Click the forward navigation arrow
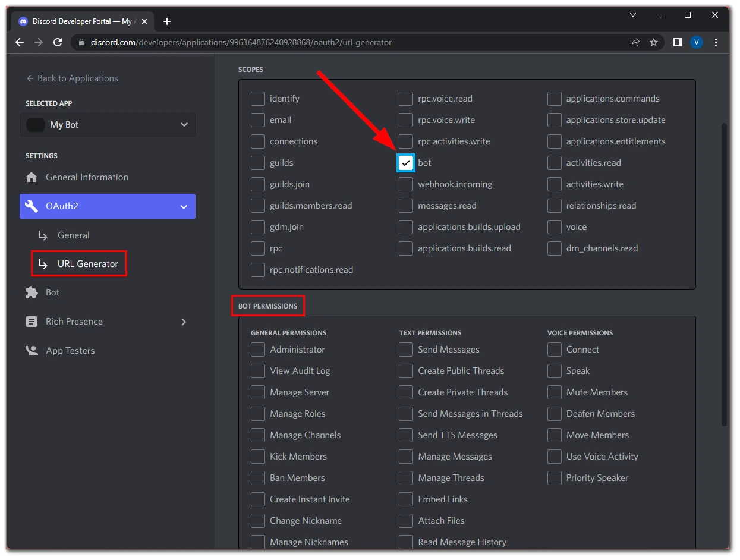740x560 pixels. 39,42
